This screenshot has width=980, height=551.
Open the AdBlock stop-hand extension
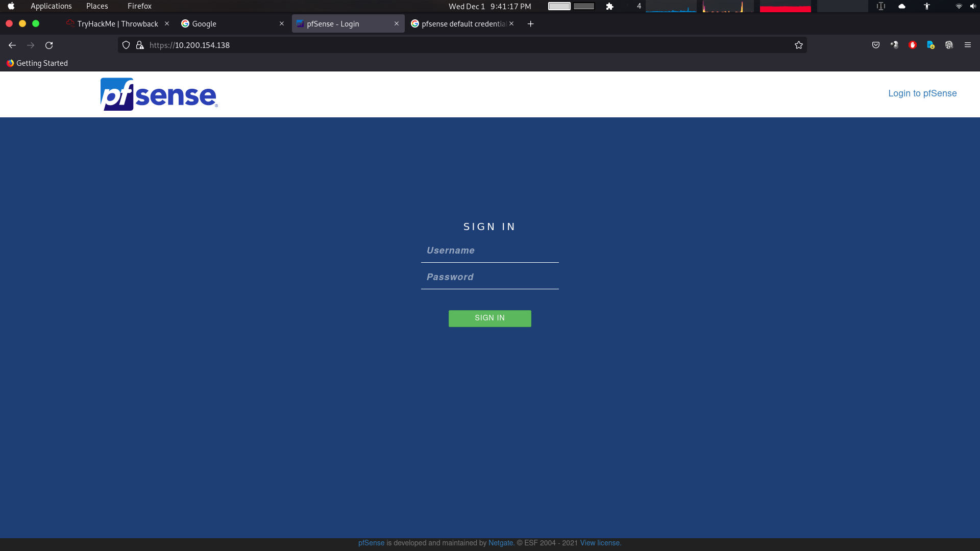point(913,45)
